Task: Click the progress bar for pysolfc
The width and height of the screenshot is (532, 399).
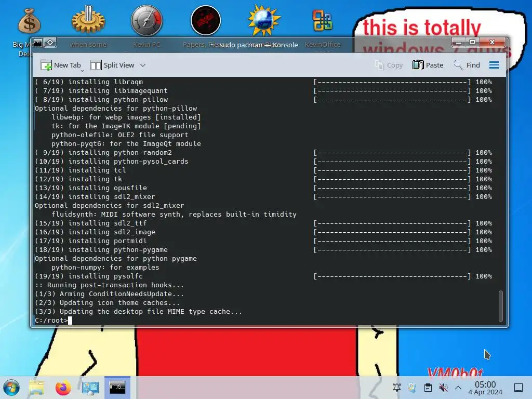Action: click(392, 276)
